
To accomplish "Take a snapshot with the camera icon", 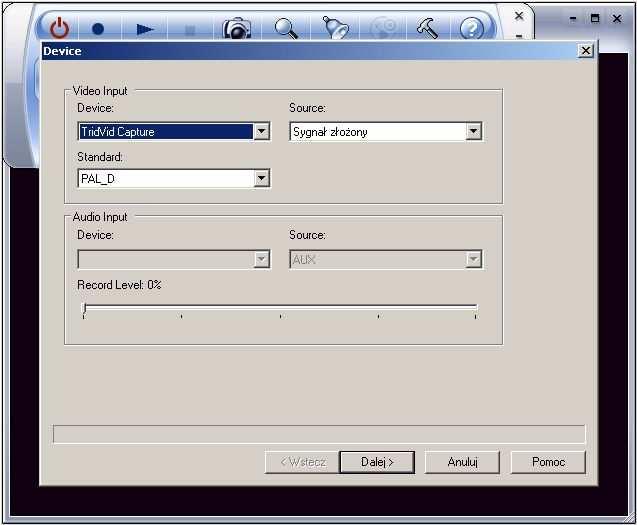I will tap(236, 28).
